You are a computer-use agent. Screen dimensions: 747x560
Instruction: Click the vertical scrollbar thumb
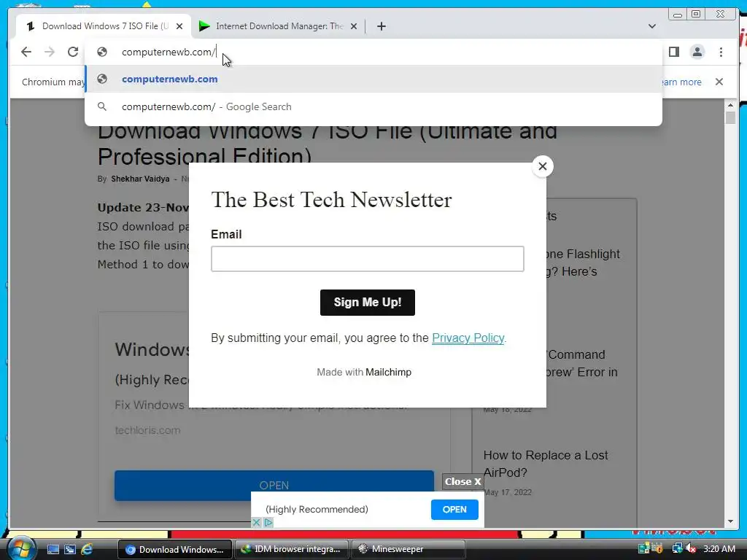click(730, 117)
